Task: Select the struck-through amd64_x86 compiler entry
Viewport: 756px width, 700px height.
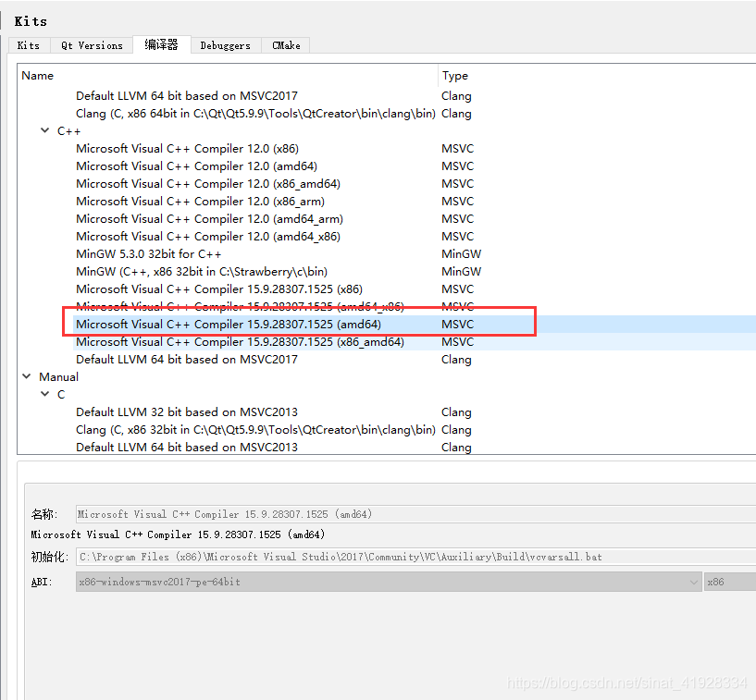Action: pos(233,306)
